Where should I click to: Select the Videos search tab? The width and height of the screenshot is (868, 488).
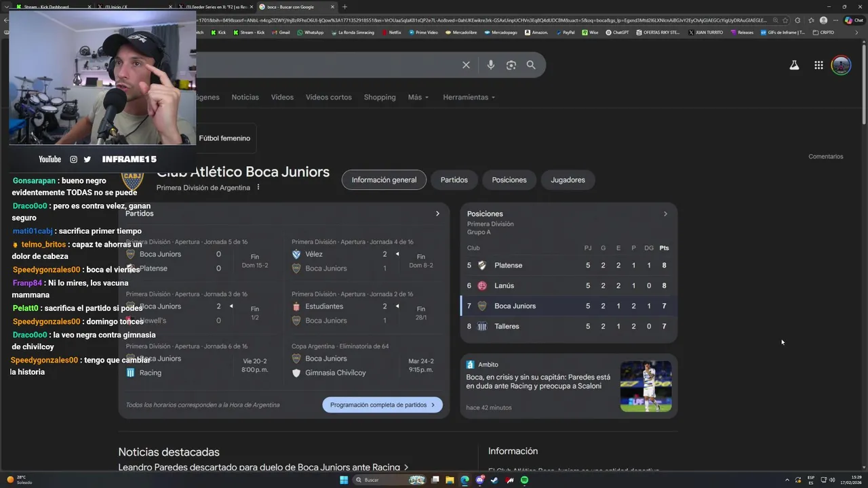(x=282, y=97)
